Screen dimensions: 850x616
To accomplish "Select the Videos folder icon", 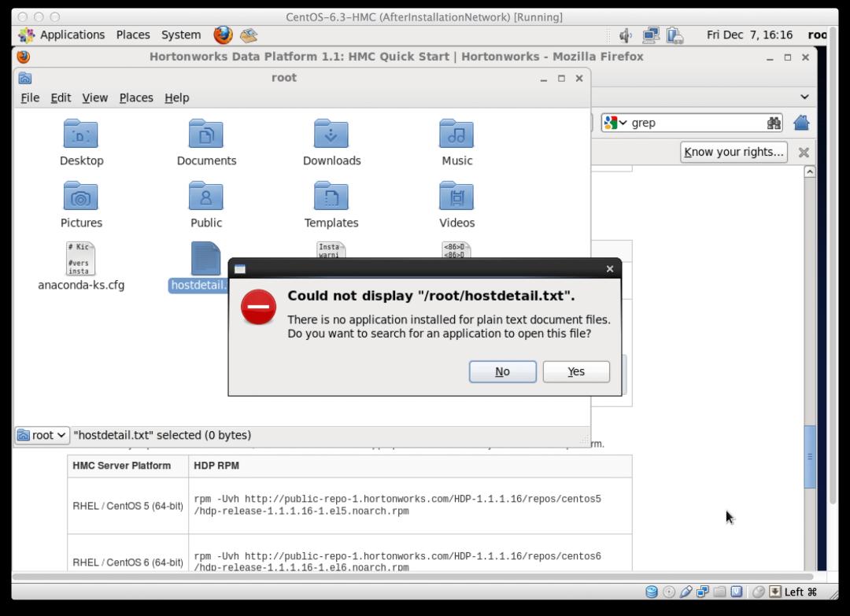I will pos(456,197).
